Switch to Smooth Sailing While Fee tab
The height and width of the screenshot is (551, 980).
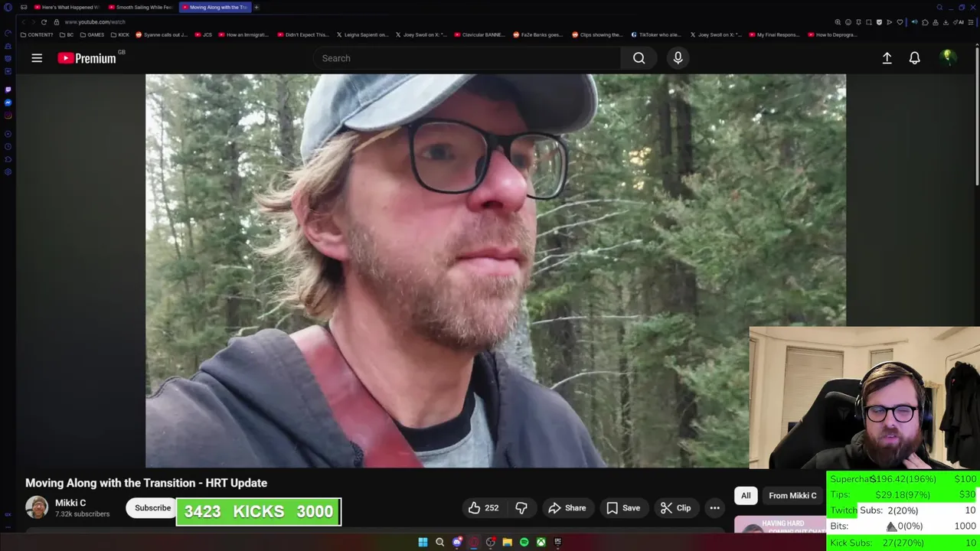click(141, 7)
